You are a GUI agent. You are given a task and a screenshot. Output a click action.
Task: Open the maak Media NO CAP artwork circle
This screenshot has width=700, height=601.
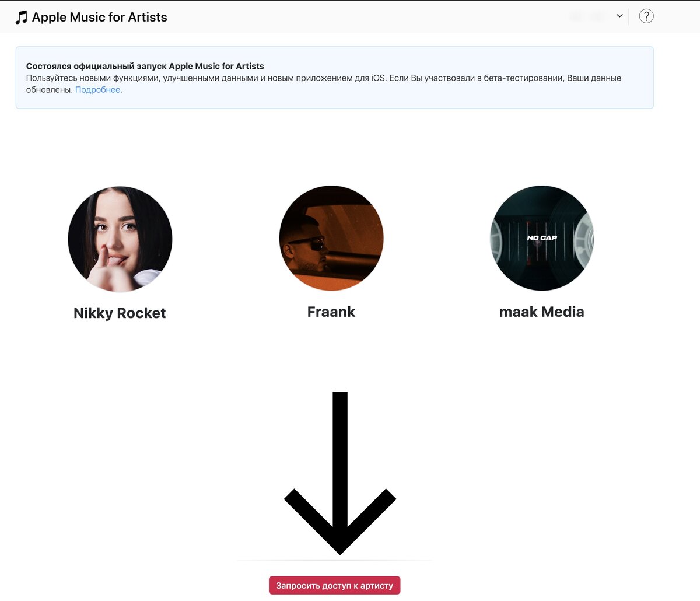click(x=541, y=238)
